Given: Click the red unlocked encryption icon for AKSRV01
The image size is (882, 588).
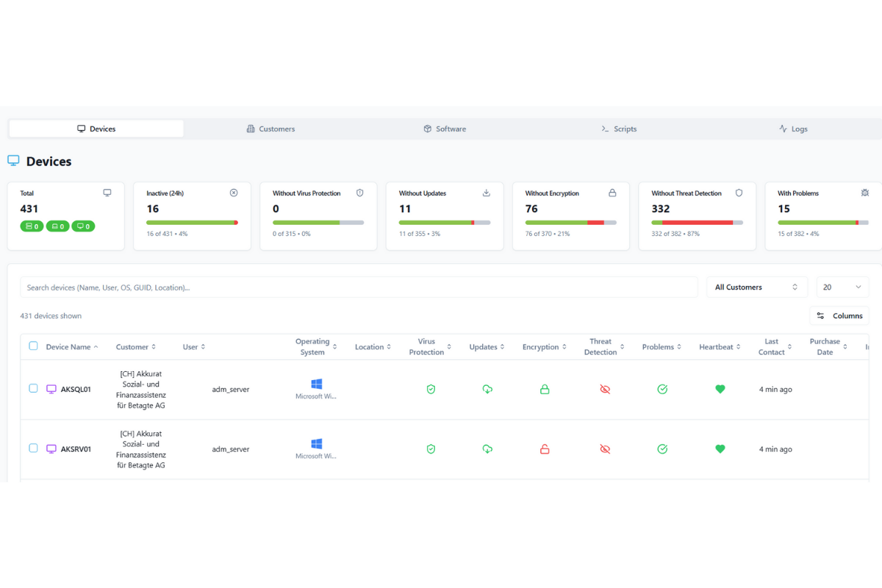Looking at the screenshot, I should tap(545, 449).
